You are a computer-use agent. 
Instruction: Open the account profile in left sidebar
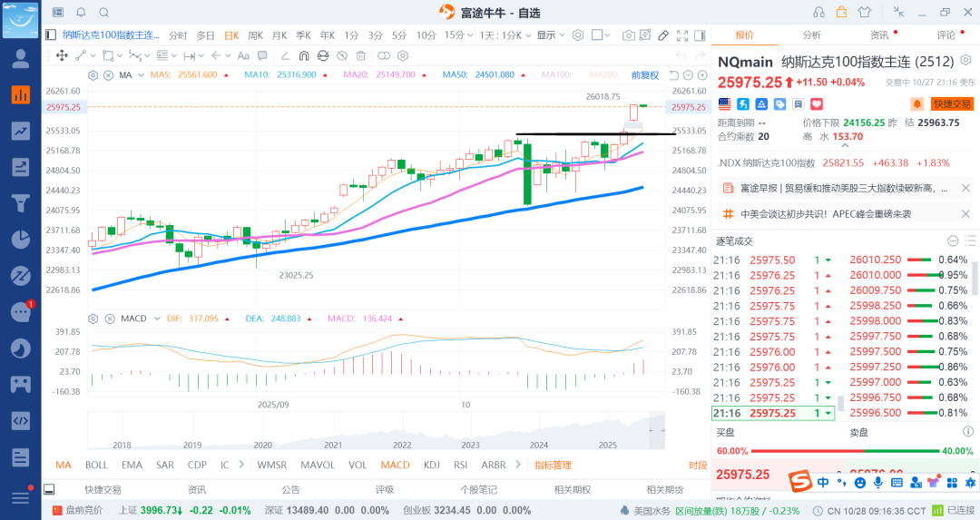21,58
